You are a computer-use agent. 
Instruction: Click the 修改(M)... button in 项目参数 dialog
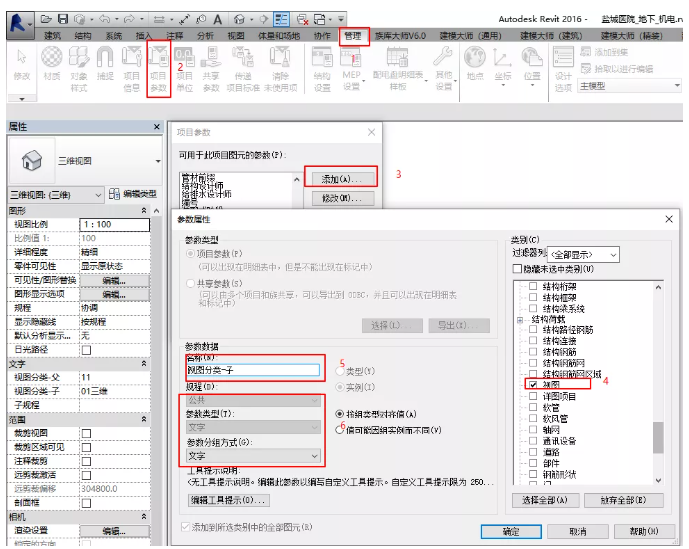pos(343,198)
